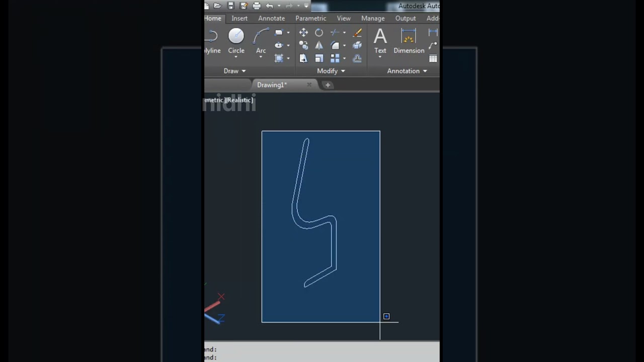Print the drawing using the Plot icon
This screenshot has height=362, width=644.
[x=257, y=6]
